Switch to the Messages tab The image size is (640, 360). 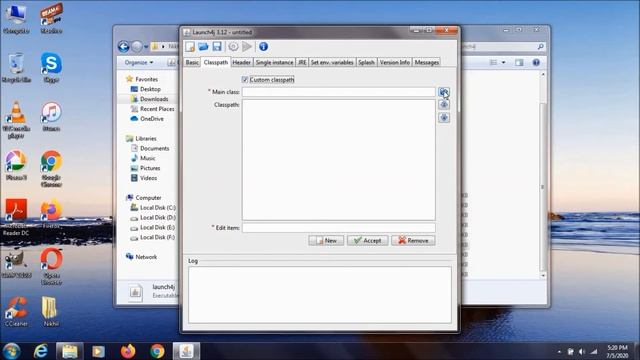click(x=427, y=62)
